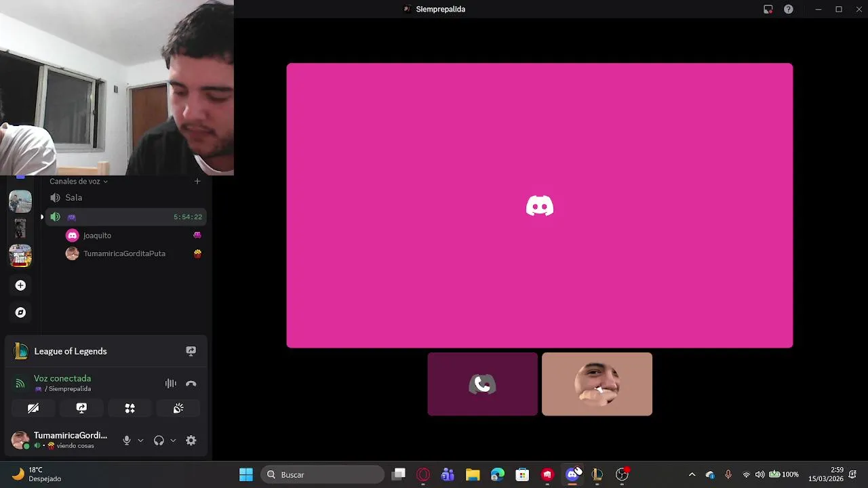Screen dimensions: 868x488
Task: Select the face avatar call tile
Action: (597, 384)
